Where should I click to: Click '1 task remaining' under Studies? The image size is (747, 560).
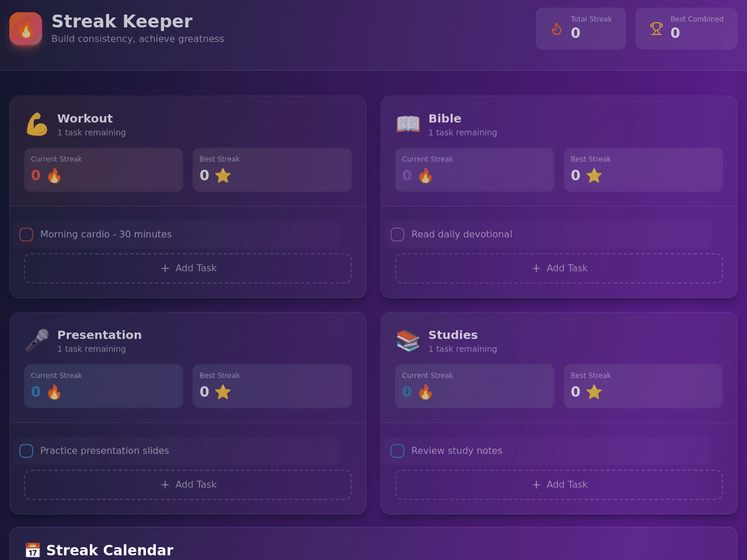(463, 349)
